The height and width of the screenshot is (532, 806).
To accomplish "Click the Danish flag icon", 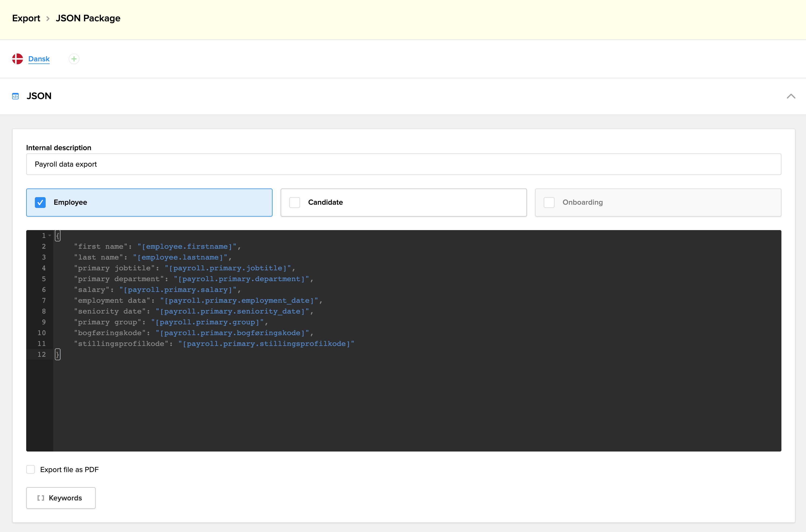I will click(x=17, y=59).
